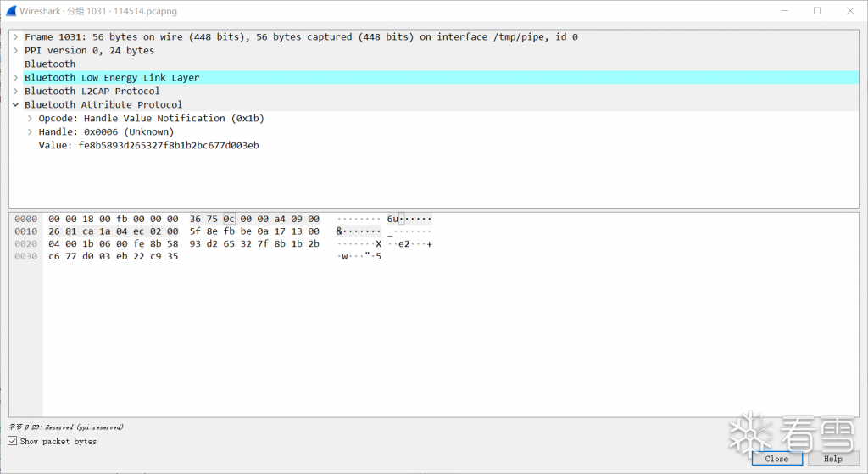The image size is (868, 474).
Task: Click ASCII letter w in row 0030
Action: [x=344, y=256]
